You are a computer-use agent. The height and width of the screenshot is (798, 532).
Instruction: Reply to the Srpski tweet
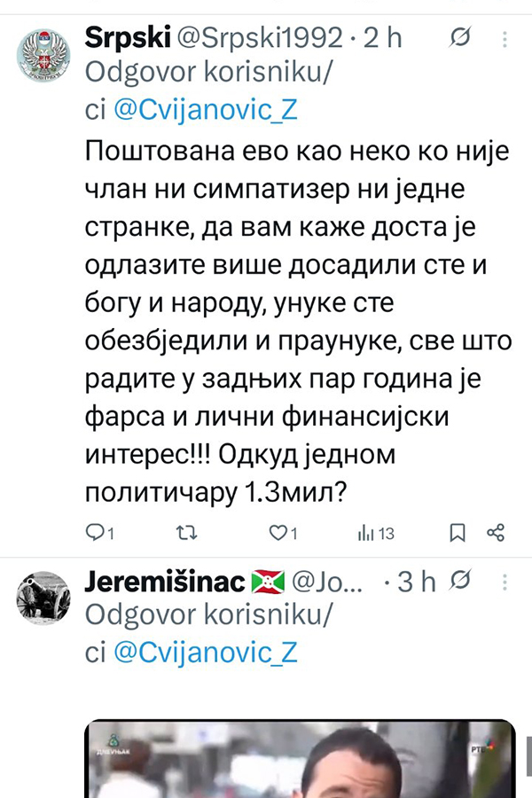(94, 532)
